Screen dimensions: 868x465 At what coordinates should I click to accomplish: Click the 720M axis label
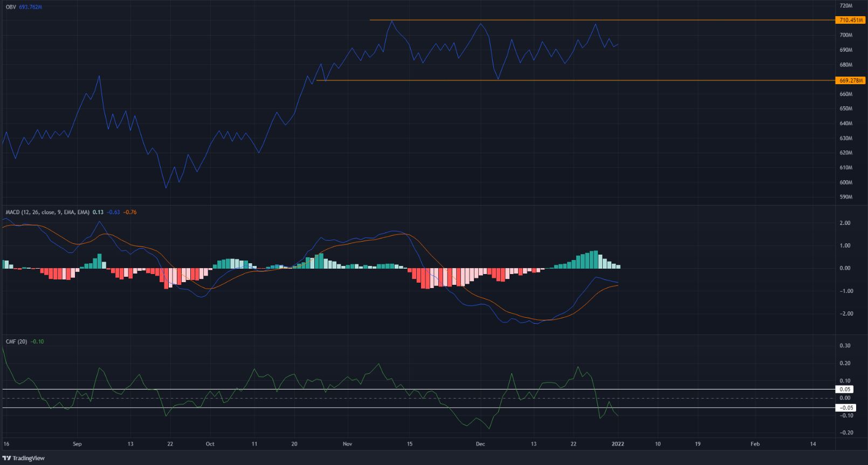point(846,5)
